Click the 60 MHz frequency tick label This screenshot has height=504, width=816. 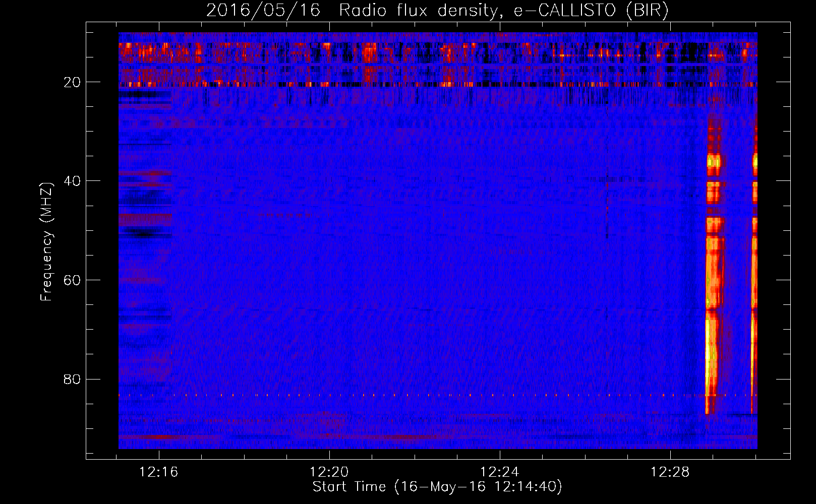[73, 280]
